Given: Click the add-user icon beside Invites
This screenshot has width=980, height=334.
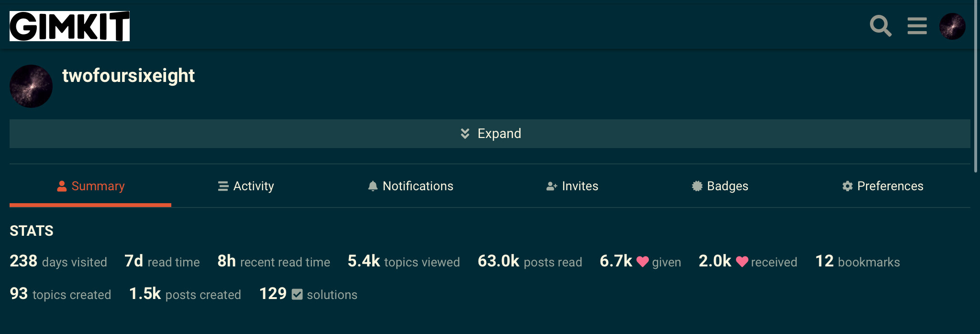Looking at the screenshot, I should click(552, 186).
